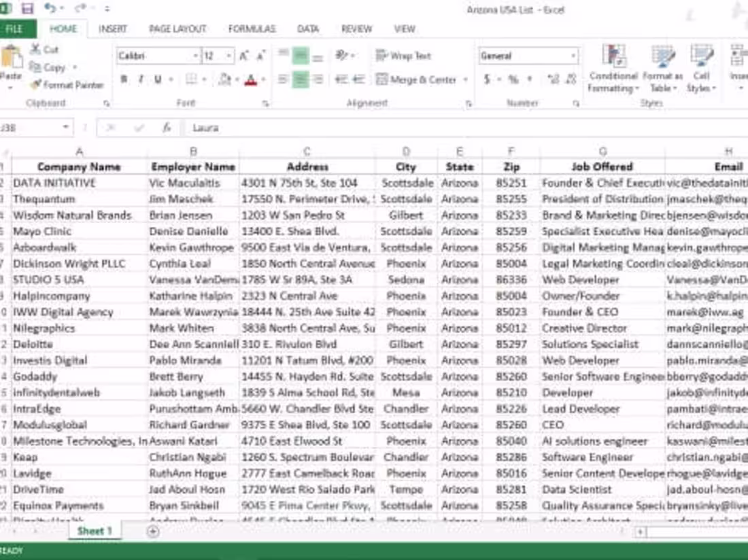Screen dimensions: 748x560
Task: Add a new sheet with plus icon
Action: click(152, 531)
